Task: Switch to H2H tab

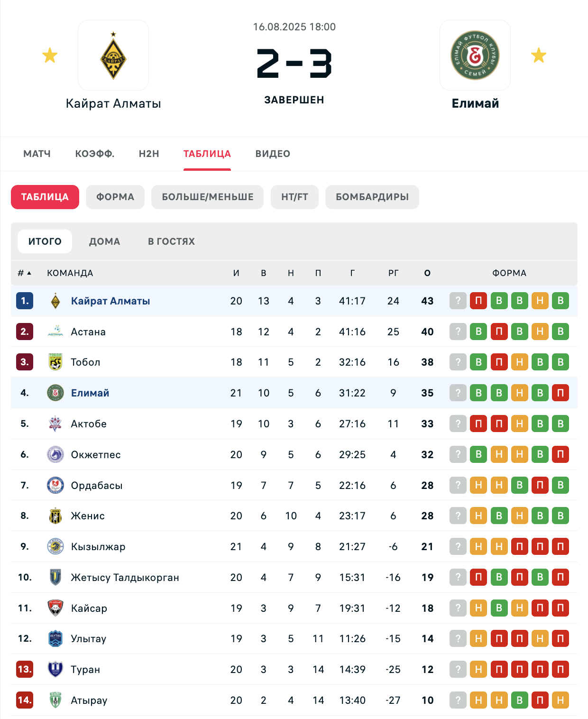Action: (149, 154)
